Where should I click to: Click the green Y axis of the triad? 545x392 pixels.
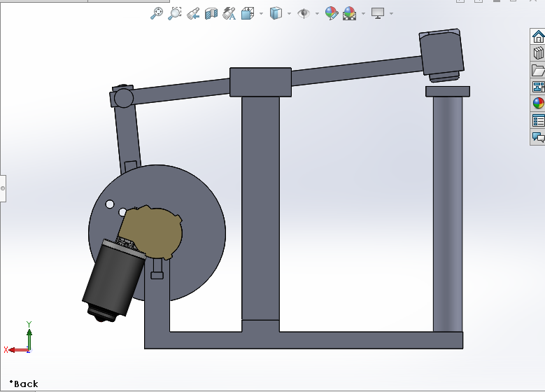29,339
